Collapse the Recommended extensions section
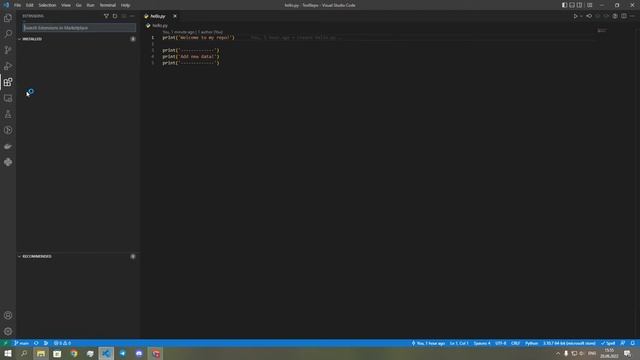This screenshot has width=640, height=360. (19, 256)
